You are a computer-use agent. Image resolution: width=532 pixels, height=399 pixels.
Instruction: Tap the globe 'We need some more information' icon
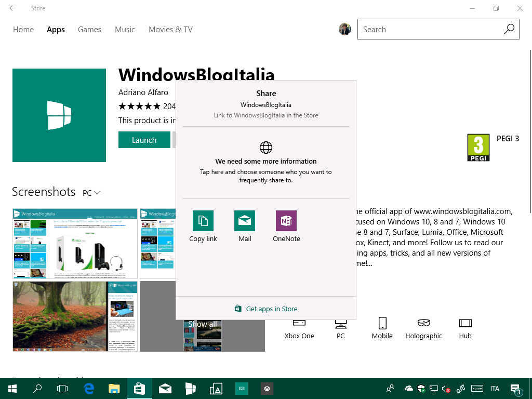[x=266, y=148]
